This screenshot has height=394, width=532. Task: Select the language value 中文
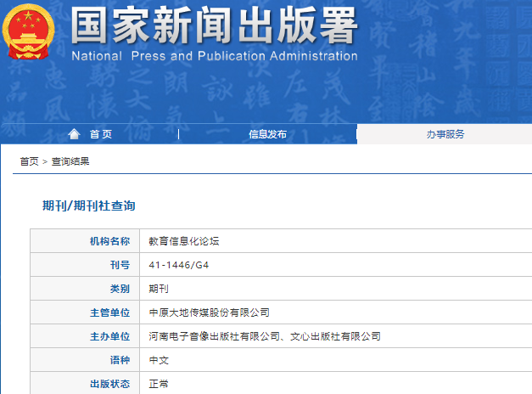coord(159,360)
